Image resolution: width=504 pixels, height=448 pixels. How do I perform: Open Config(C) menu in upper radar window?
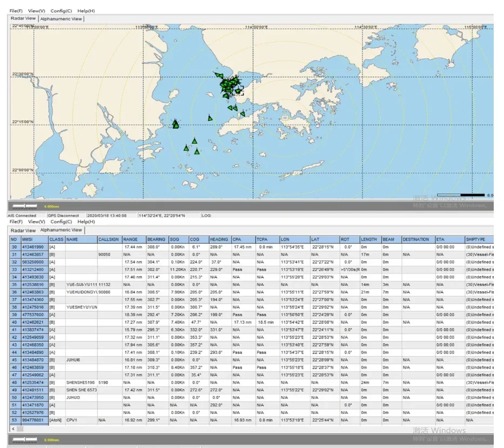pyautogui.click(x=61, y=11)
